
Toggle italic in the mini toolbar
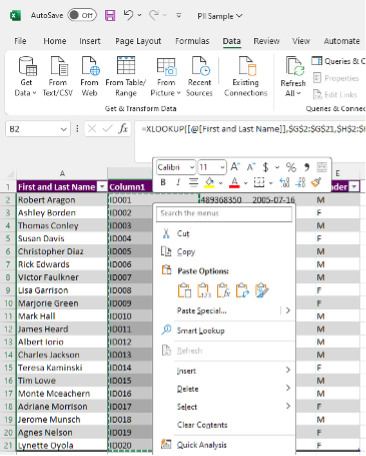pyautogui.click(x=178, y=182)
